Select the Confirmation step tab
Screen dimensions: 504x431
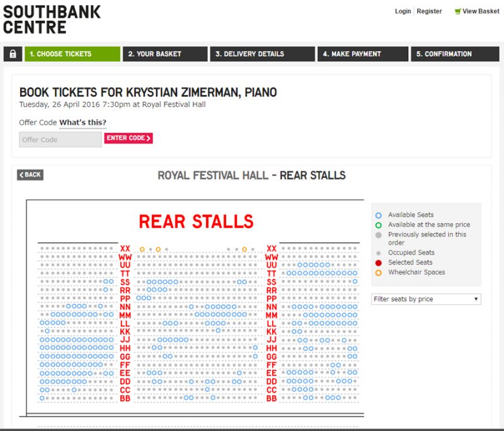pyautogui.click(x=455, y=54)
